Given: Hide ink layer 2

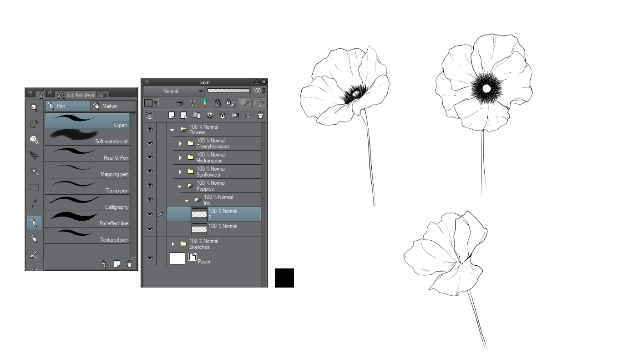Looking at the screenshot, I should (150, 214).
